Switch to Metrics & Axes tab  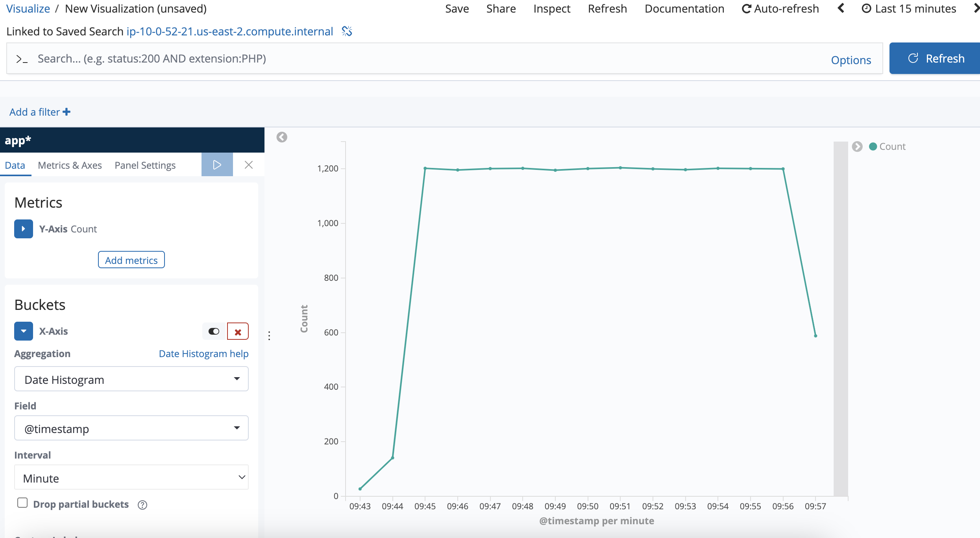point(70,166)
